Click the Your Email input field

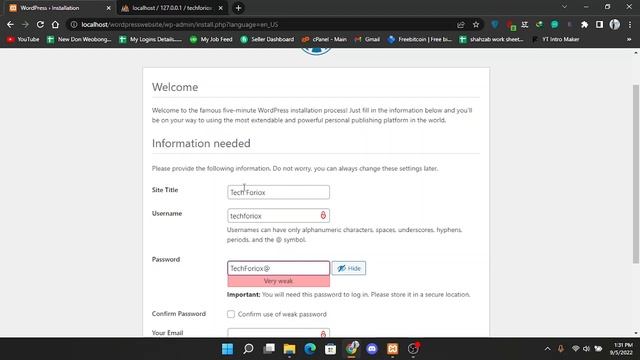[278, 333]
